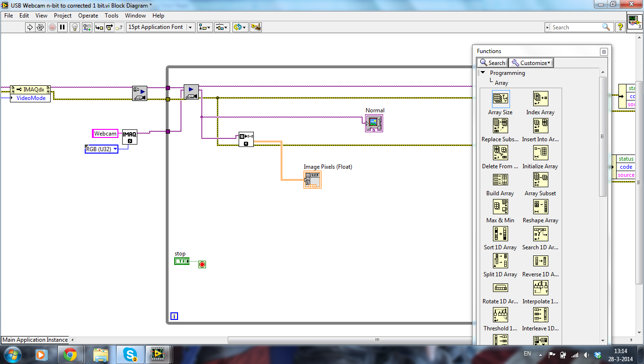Open the Project menu

coord(63,16)
